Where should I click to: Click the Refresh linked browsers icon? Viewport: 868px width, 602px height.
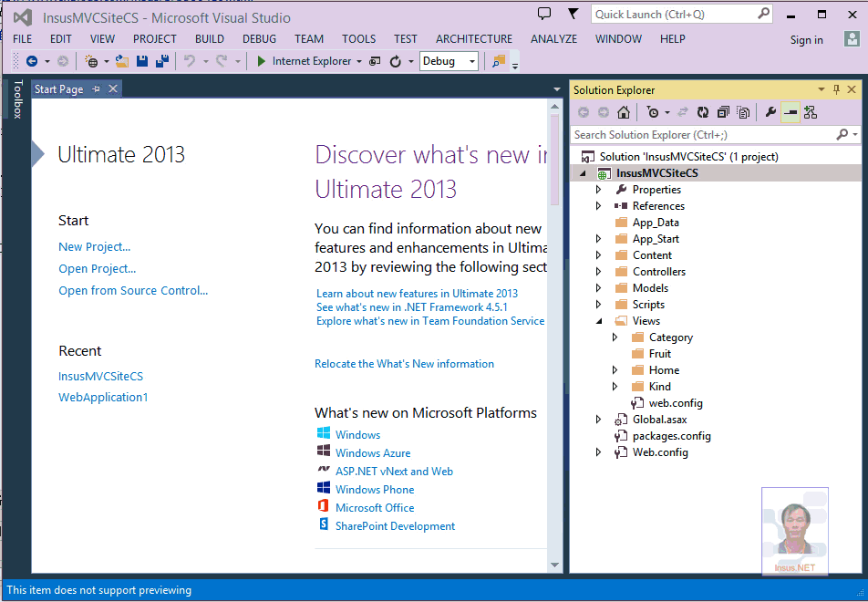pyautogui.click(x=396, y=61)
